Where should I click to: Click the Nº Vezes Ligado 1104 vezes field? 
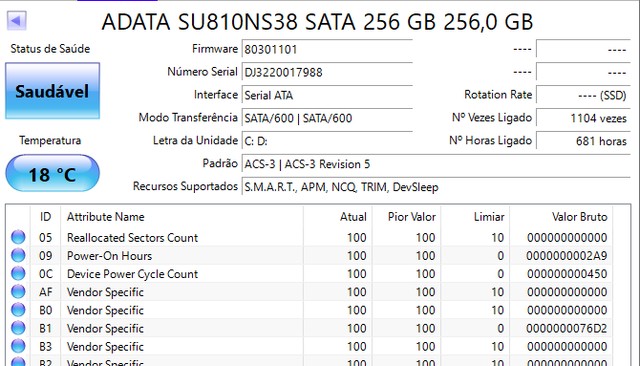coord(583,118)
